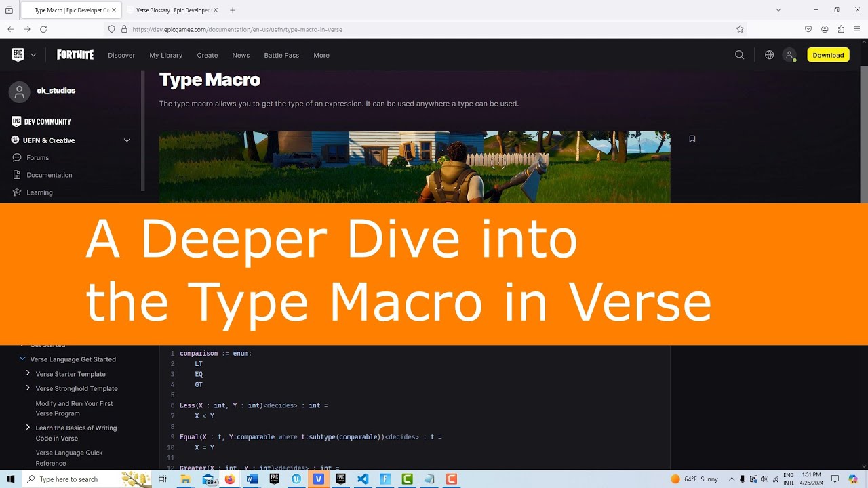This screenshot has width=868, height=488.
Task: Open the More menu in header
Action: pos(321,55)
